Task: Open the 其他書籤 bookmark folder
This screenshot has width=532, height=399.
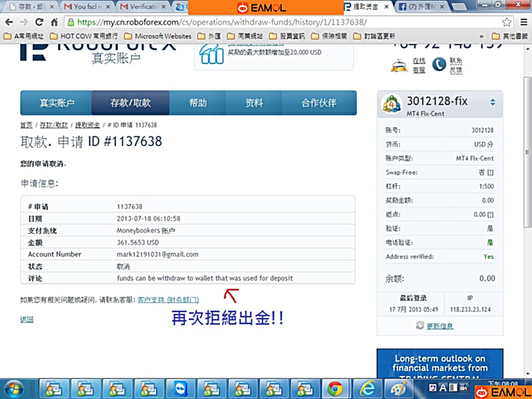Action: pyautogui.click(x=510, y=36)
